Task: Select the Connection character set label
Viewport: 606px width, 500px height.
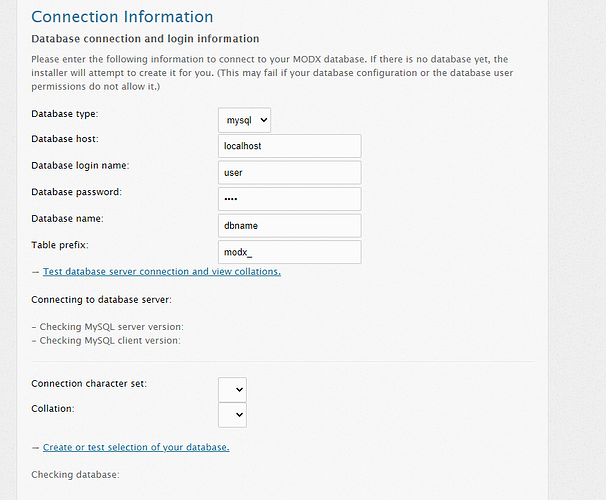Action: click(x=89, y=384)
